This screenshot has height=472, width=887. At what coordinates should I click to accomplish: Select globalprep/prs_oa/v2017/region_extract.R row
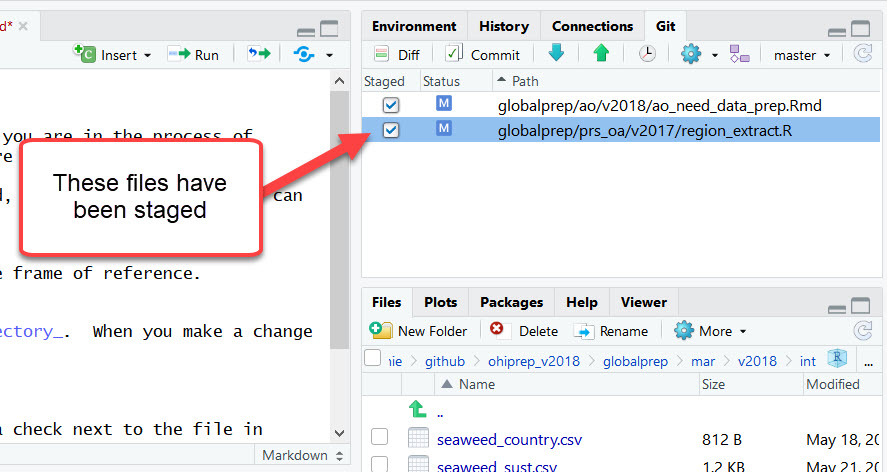[621, 130]
